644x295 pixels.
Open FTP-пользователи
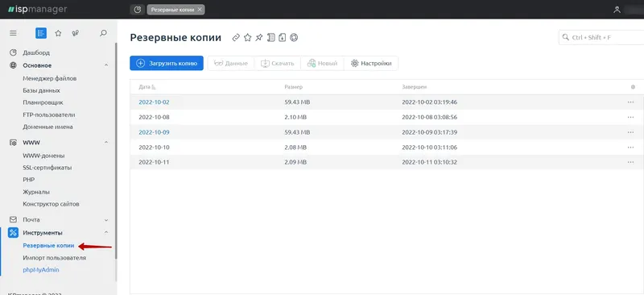point(49,114)
